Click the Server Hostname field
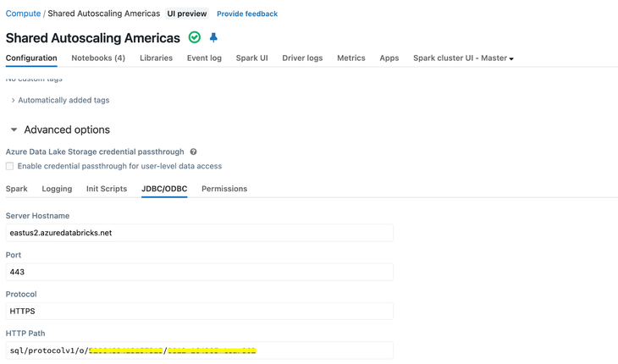The height and width of the screenshot is (364, 618). pyautogui.click(x=199, y=233)
